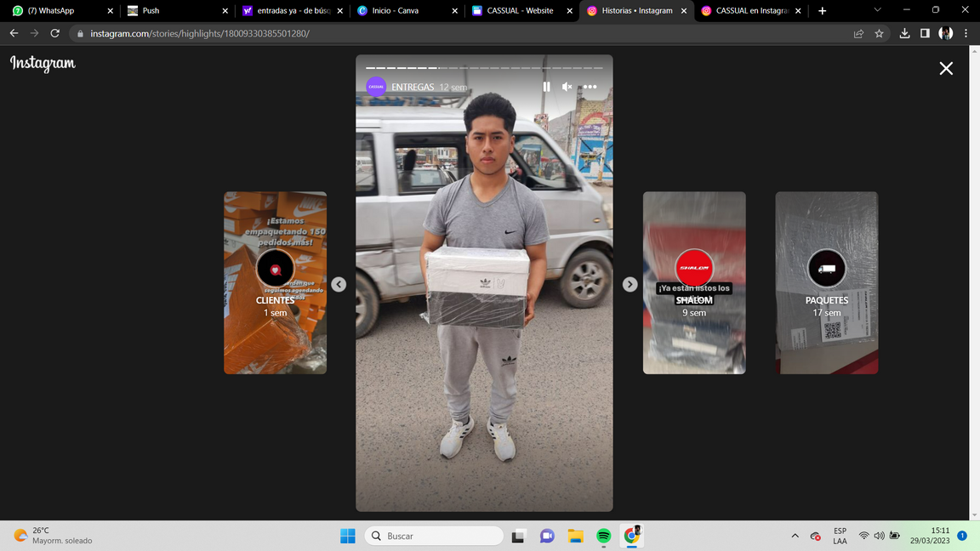This screenshot has width=980, height=551.
Task: Show hidden system tray icons
Action: (x=795, y=536)
